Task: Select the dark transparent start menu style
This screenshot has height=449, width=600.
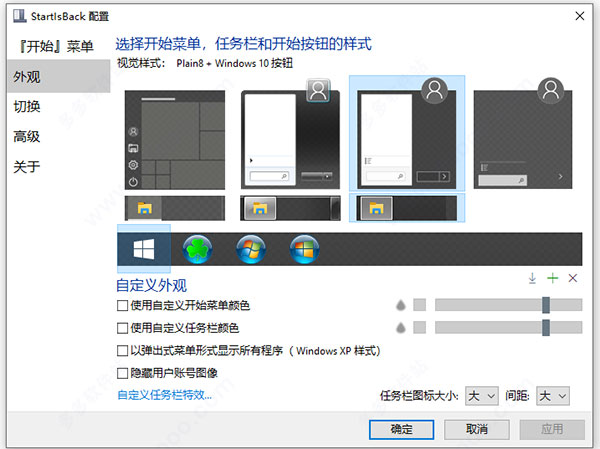Action: point(523,134)
